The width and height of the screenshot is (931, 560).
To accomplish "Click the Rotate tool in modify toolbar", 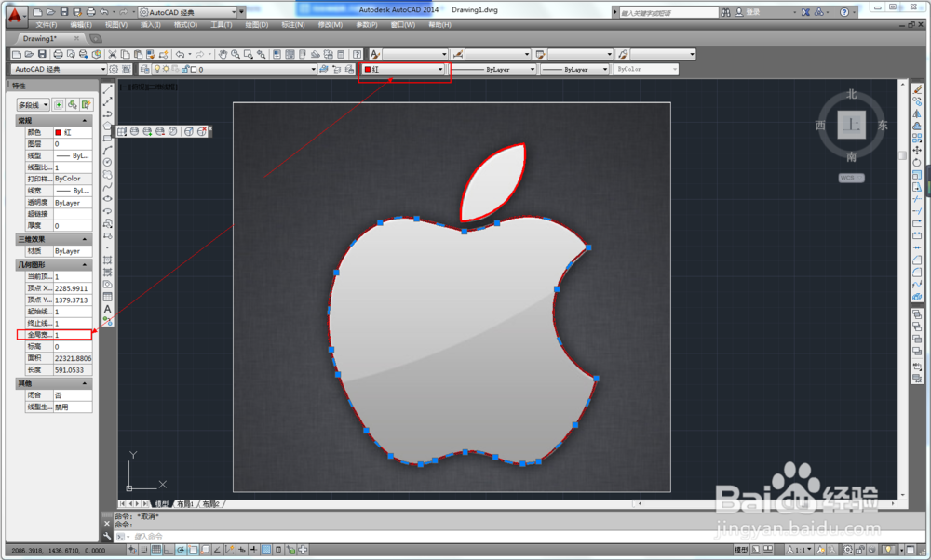I will 917,162.
